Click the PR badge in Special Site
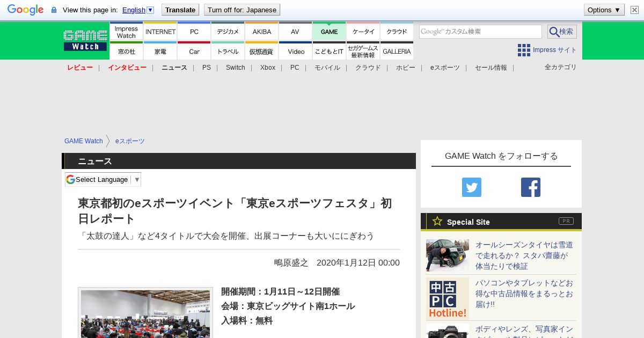 point(566,221)
